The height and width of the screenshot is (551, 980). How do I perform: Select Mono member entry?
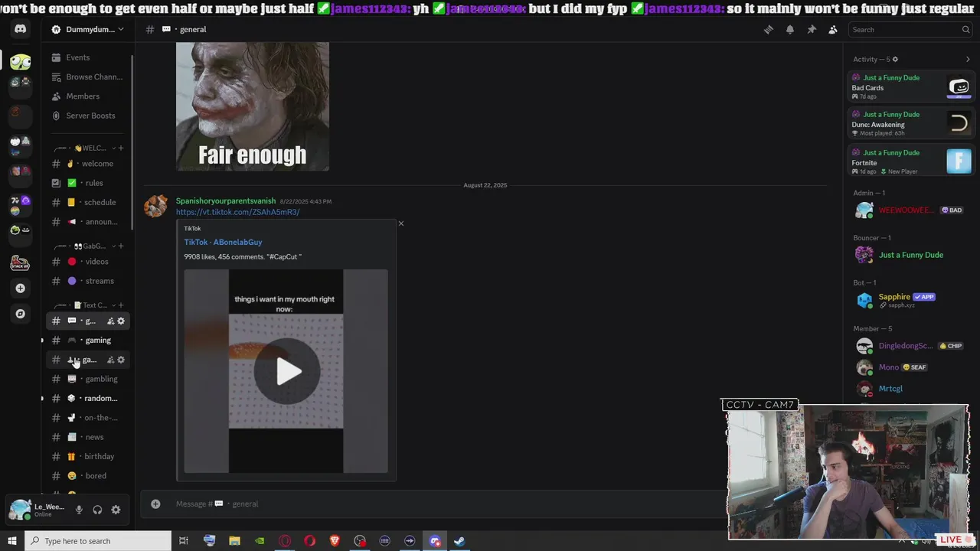click(911, 367)
